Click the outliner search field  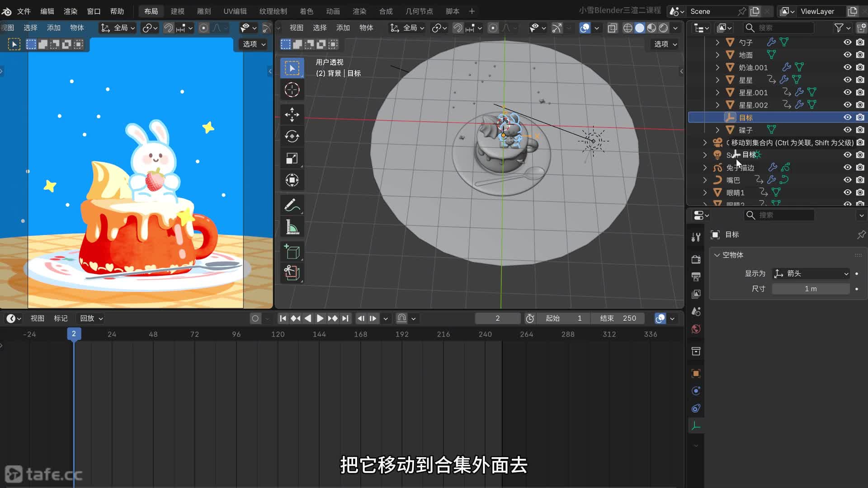point(779,28)
